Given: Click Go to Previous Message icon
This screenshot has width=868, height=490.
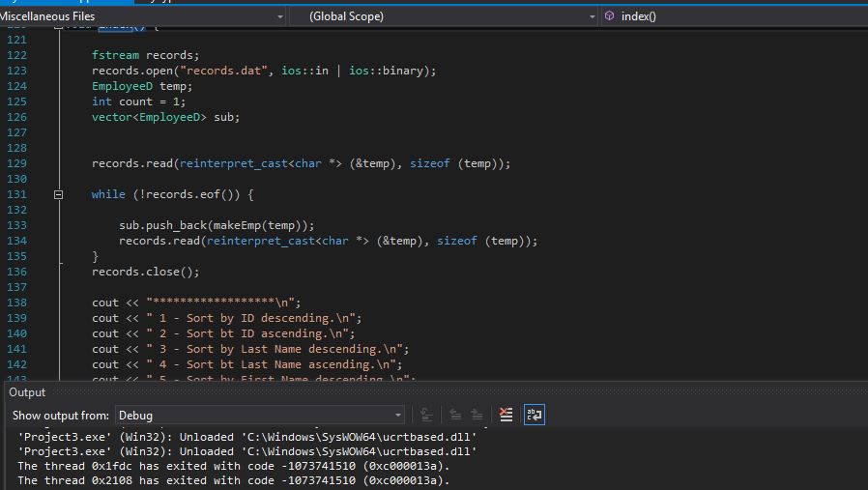Looking at the screenshot, I should point(452,415).
